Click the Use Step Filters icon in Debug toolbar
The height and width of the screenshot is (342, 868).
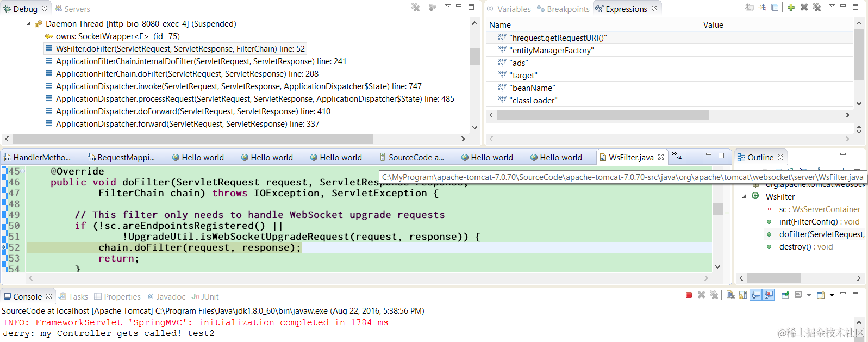point(433,7)
